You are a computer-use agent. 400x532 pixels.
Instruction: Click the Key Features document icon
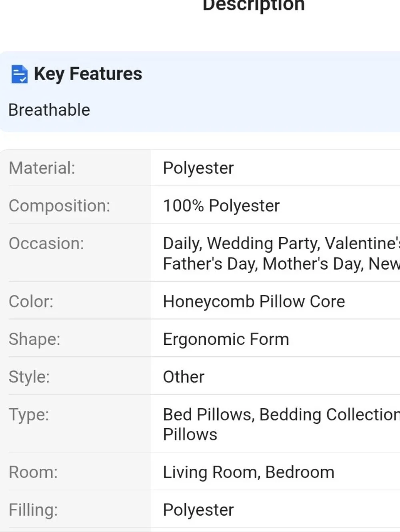19,74
